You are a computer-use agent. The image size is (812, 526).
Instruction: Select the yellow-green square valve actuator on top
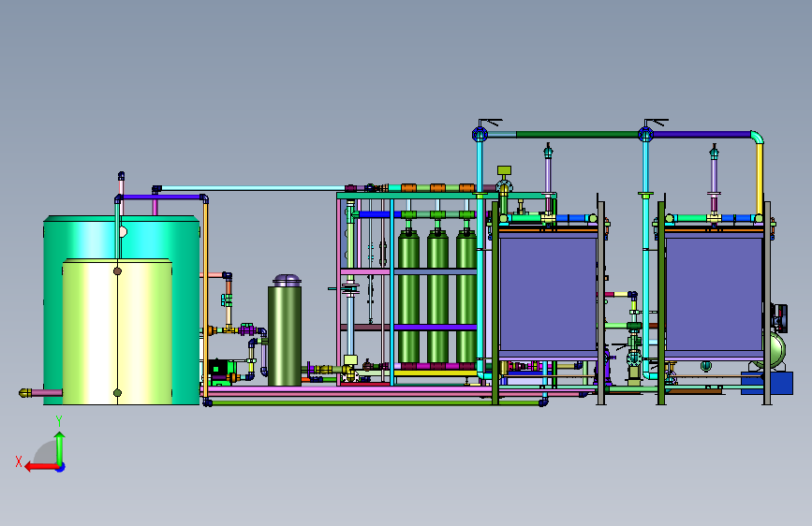coord(505,170)
